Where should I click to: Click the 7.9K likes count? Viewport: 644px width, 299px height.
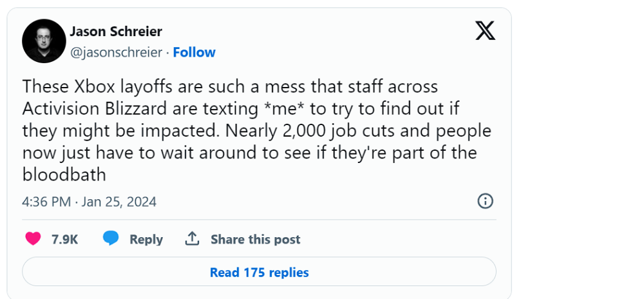[64, 239]
